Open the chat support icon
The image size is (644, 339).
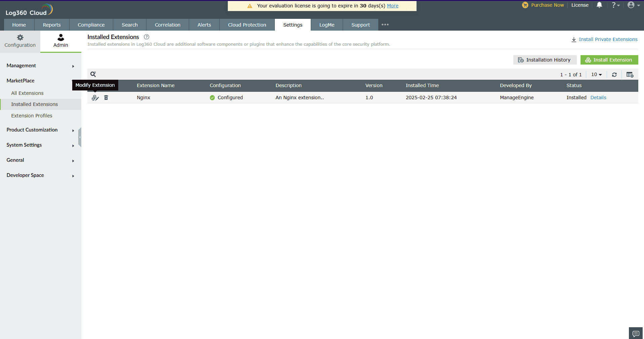click(636, 334)
